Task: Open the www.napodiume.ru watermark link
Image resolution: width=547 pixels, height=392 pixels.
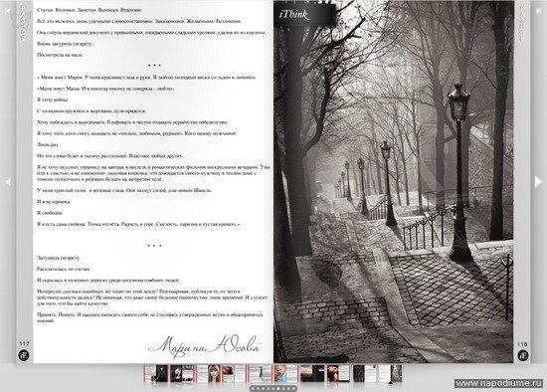Action: pyautogui.click(x=499, y=383)
